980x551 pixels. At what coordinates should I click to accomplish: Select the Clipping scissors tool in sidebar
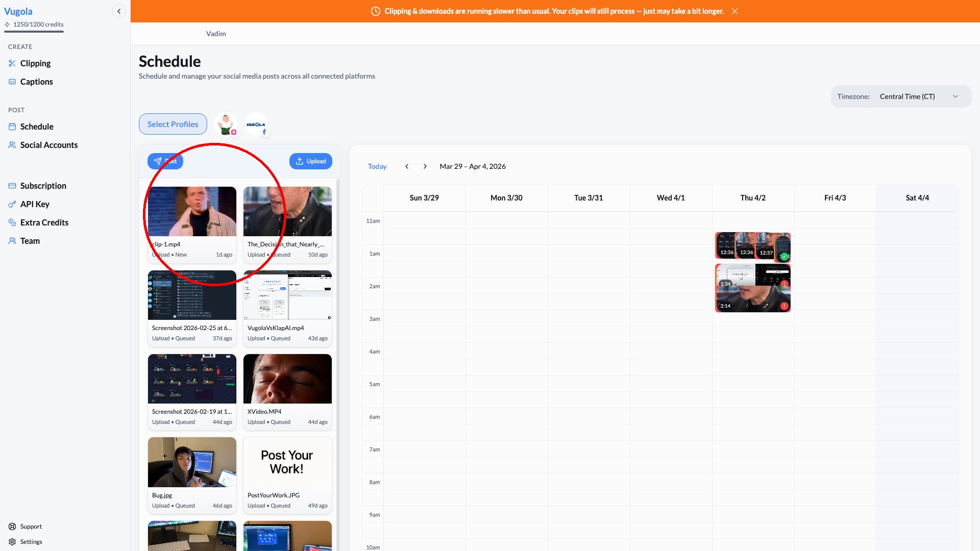[35, 63]
